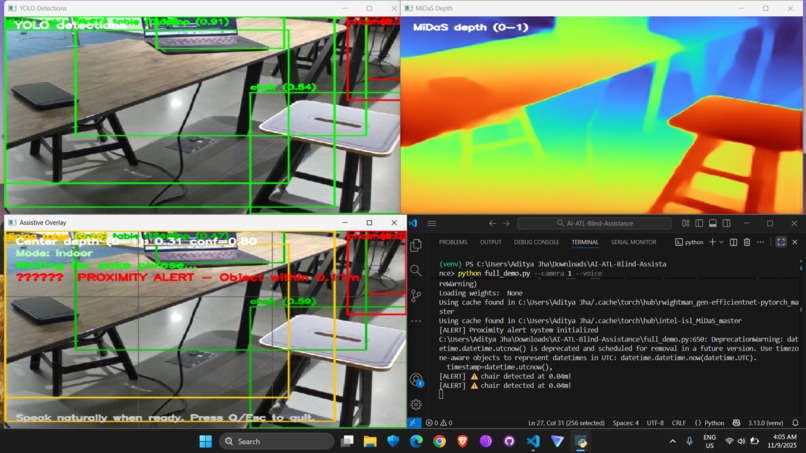This screenshot has height=453, width=806.
Task: Toggle the secondary side bar in VS Code
Action: point(726,223)
